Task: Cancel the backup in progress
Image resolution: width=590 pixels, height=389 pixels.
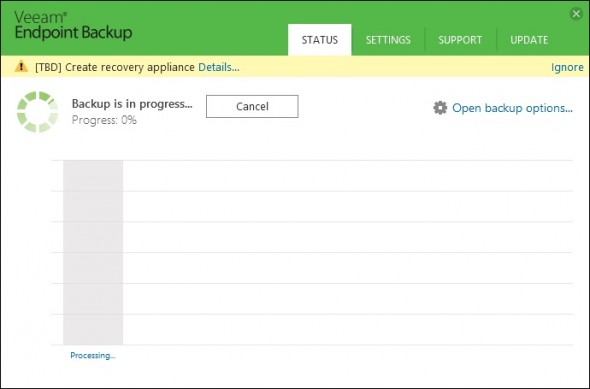Action: click(x=252, y=106)
